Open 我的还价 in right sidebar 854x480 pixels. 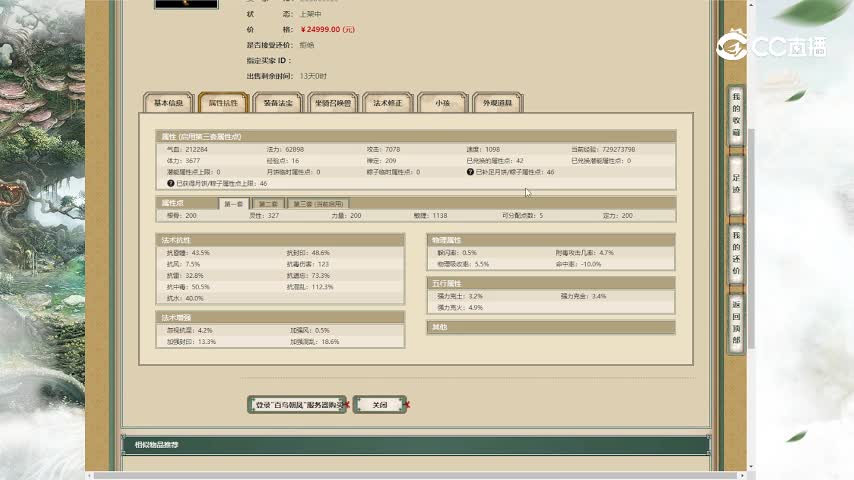pos(736,253)
